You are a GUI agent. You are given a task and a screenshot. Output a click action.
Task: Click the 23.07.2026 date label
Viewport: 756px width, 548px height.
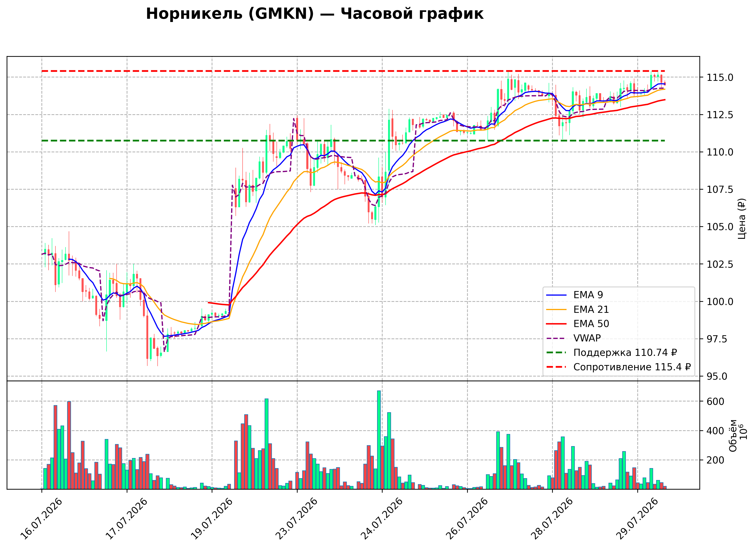[x=297, y=519]
